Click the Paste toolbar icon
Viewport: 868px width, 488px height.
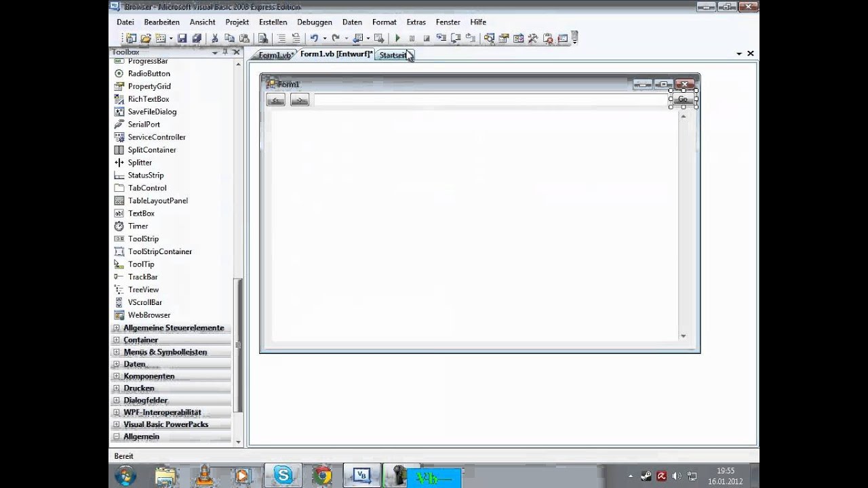[245, 39]
